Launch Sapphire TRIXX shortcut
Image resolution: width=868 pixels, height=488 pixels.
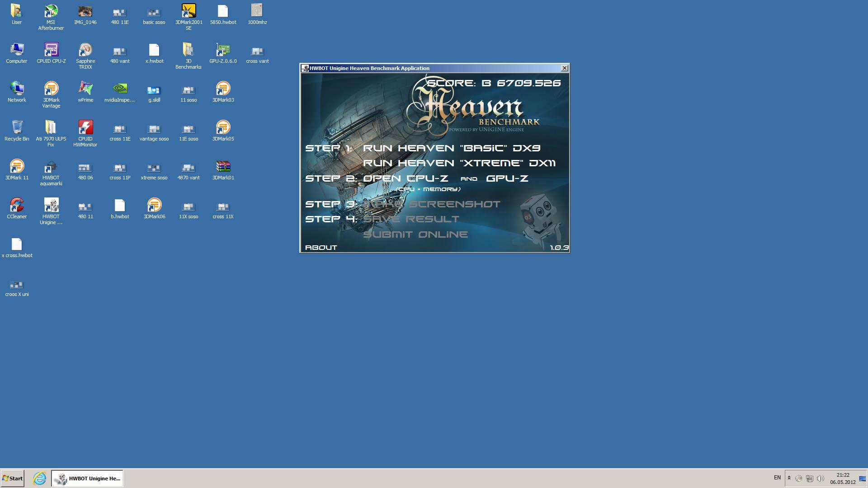point(85,56)
